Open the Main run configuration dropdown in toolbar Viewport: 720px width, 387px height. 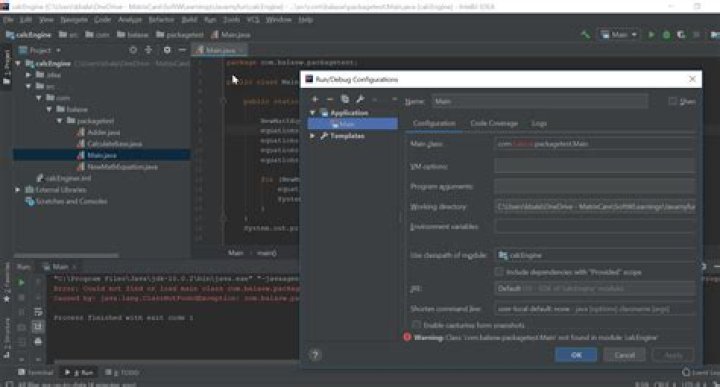[619, 34]
